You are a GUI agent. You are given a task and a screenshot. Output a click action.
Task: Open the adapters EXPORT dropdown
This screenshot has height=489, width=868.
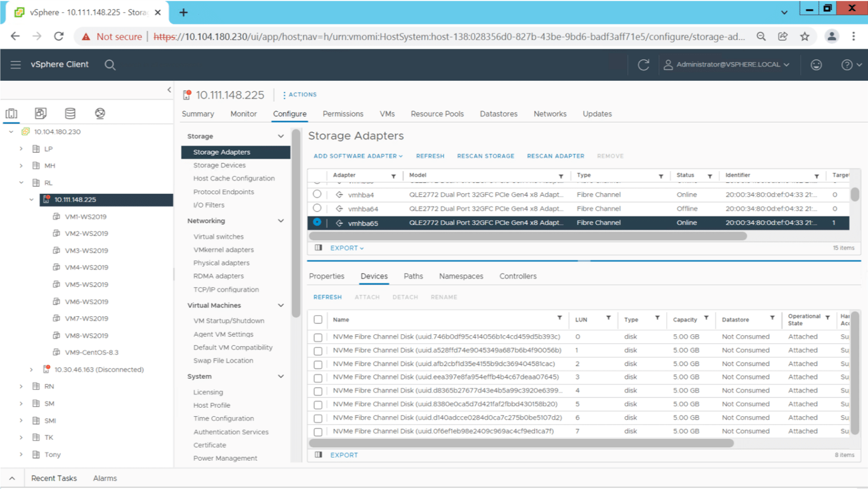(347, 248)
